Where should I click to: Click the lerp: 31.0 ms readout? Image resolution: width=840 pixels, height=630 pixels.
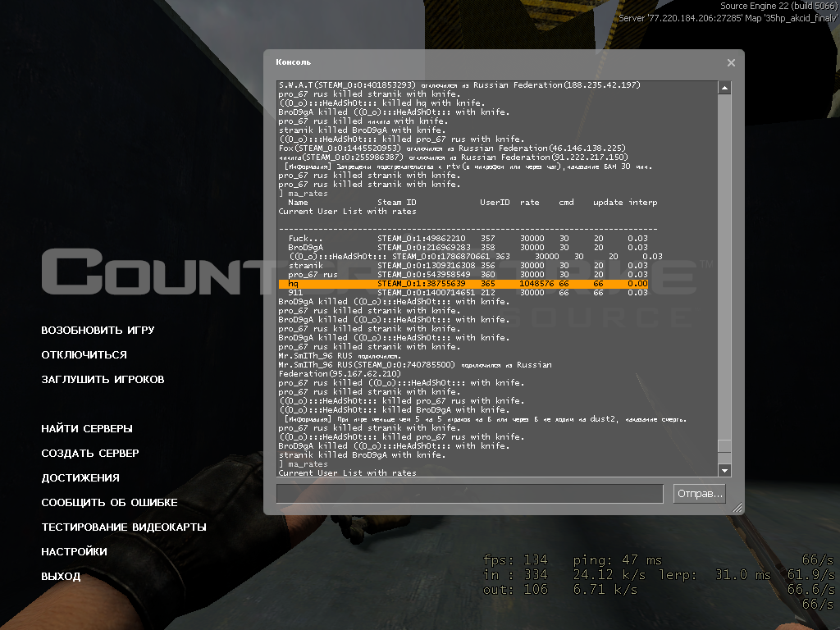(714, 575)
